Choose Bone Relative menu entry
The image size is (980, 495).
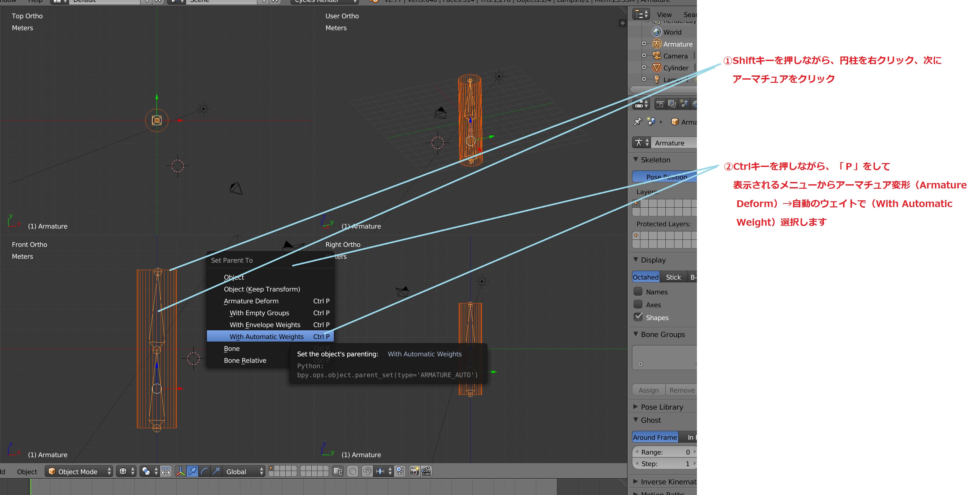click(248, 360)
